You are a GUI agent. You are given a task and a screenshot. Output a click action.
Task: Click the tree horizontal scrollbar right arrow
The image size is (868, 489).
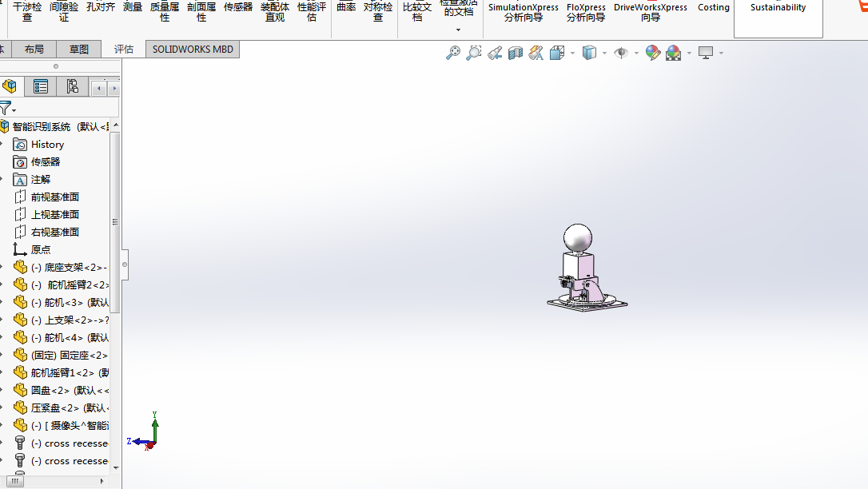pyautogui.click(x=102, y=481)
